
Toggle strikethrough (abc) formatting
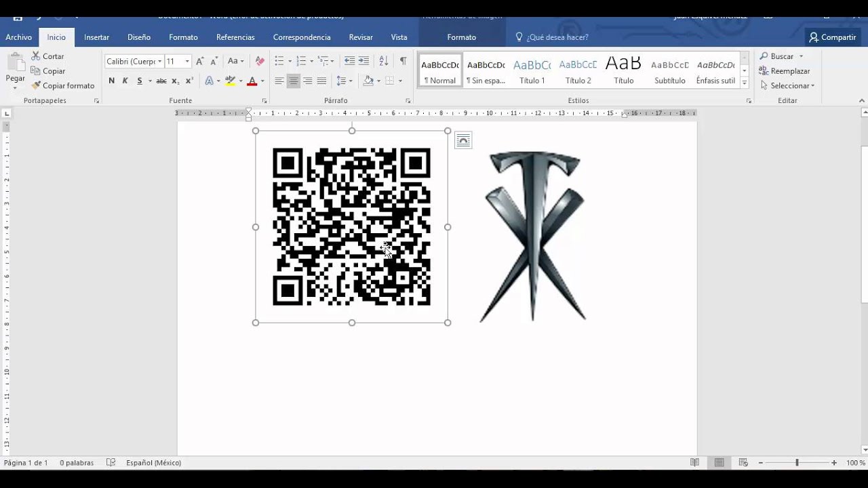point(161,81)
